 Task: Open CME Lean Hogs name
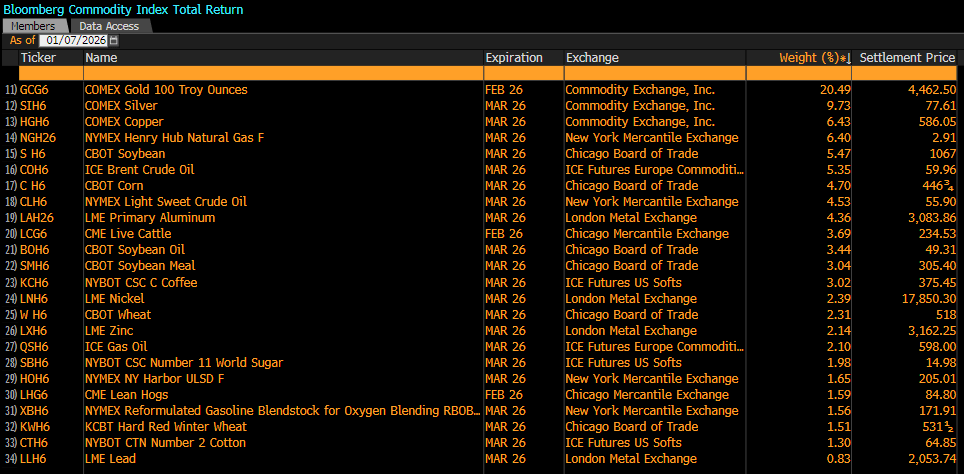point(127,395)
